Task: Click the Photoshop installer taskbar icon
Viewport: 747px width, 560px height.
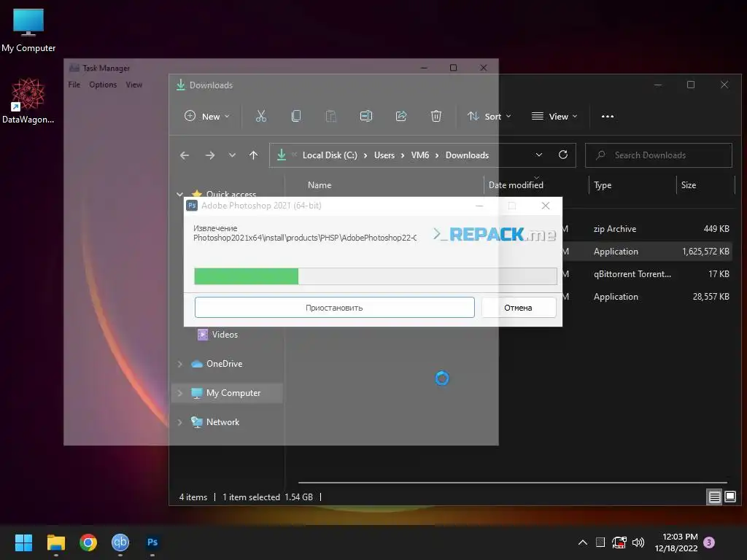Action: pos(152,542)
